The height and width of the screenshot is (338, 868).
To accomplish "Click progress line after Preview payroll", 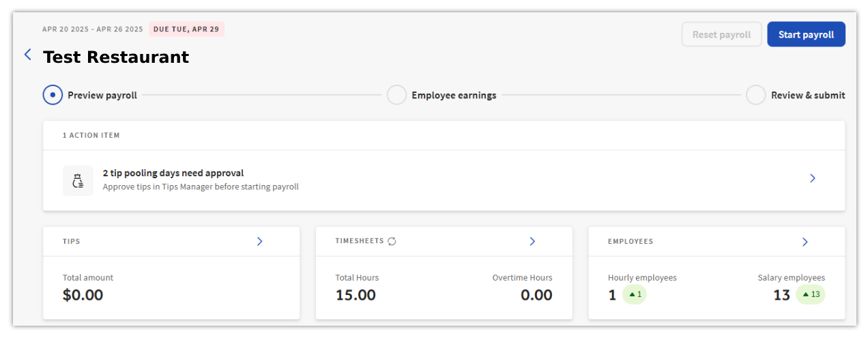I will tap(261, 95).
